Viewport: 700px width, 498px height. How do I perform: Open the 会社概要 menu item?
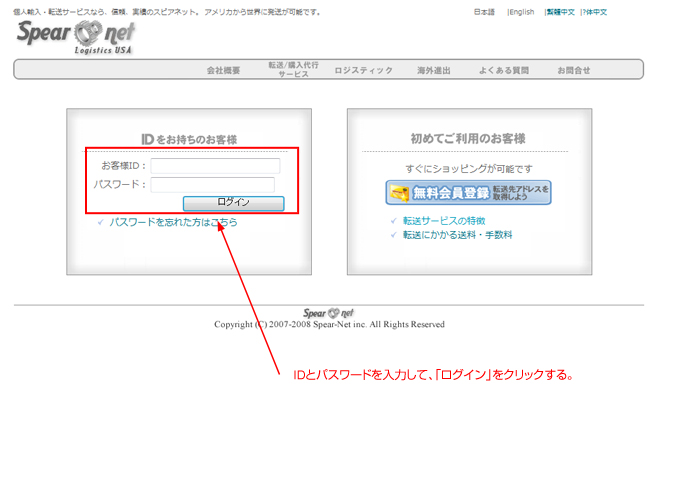223,70
